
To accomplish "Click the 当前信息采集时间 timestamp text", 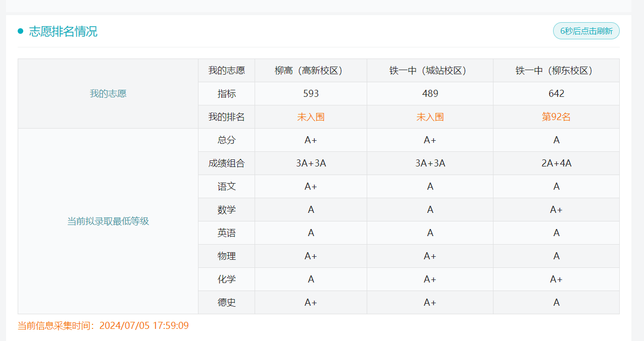I will tap(103, 326).
